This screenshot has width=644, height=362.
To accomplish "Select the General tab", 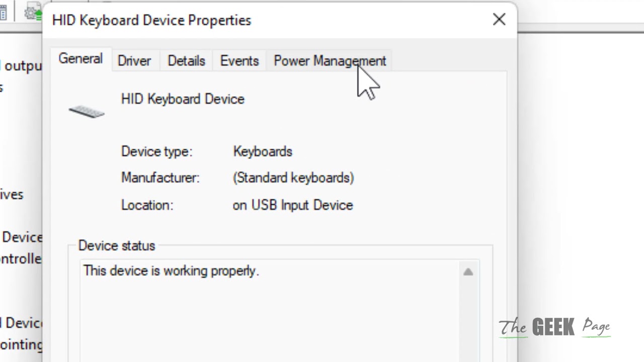I will pyautogui.click(x=80, y=59).
